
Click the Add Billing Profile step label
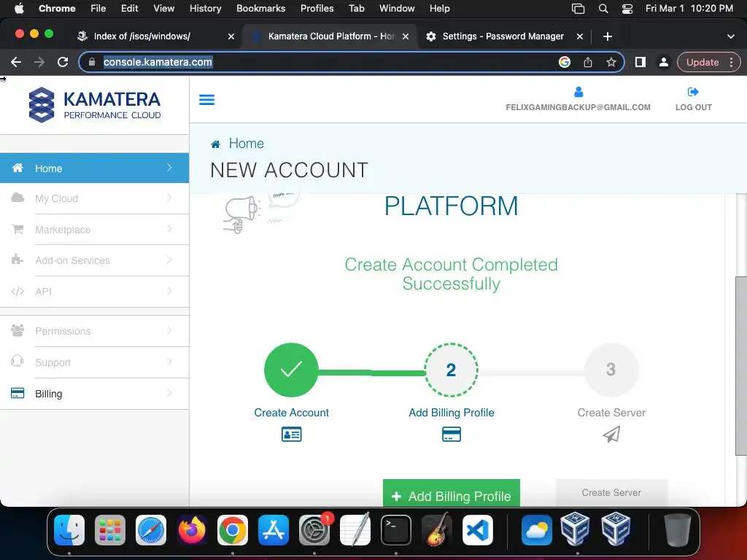click(451, 413)
